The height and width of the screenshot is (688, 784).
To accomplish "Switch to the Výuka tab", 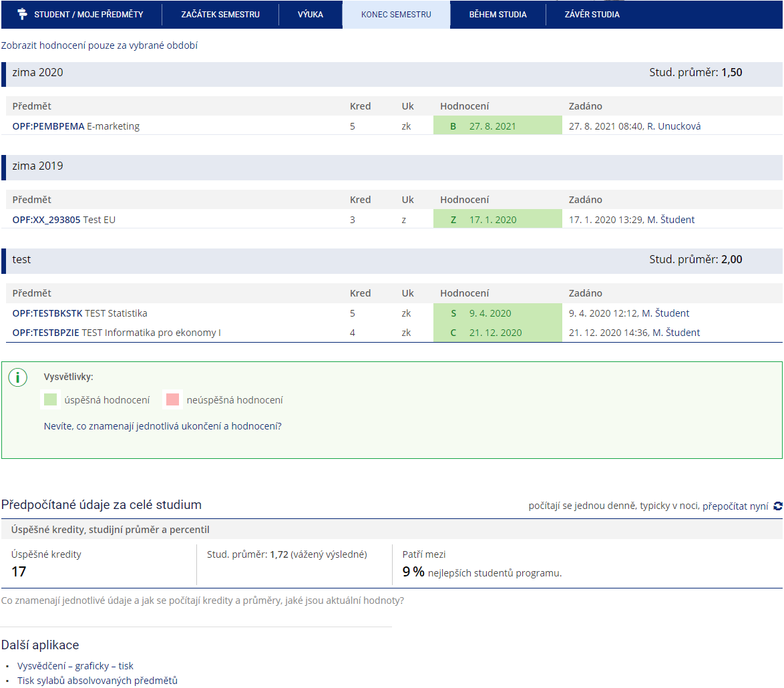I will click(x=311, y=15).
